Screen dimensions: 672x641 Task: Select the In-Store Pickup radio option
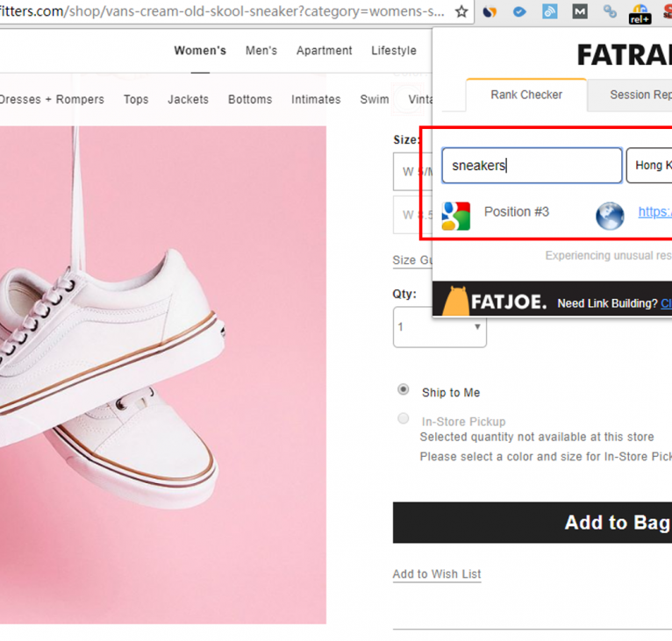click(x=404, y=419)
